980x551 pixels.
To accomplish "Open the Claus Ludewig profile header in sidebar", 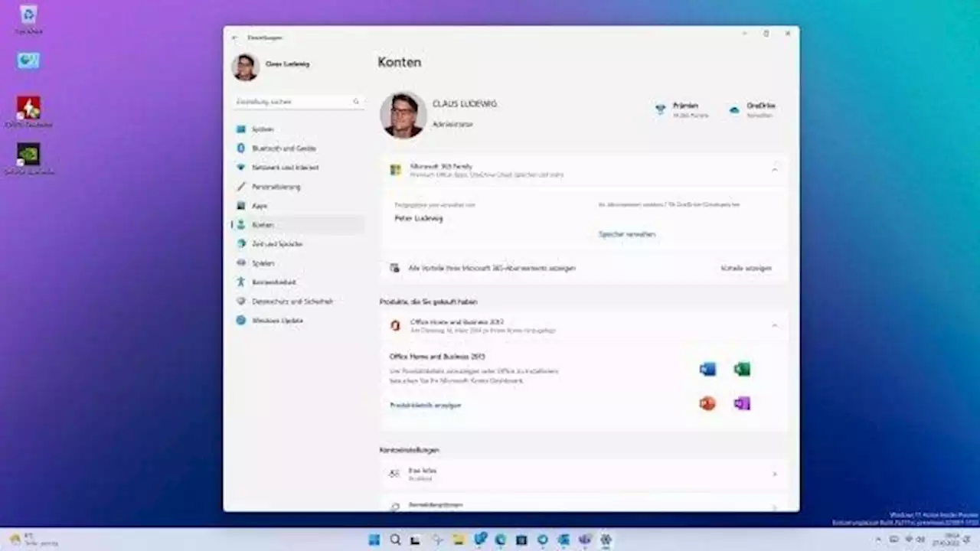I will 271,66.
